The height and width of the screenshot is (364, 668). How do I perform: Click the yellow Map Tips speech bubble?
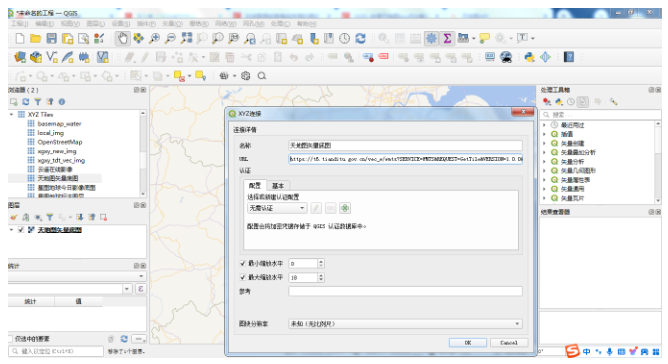484,39
